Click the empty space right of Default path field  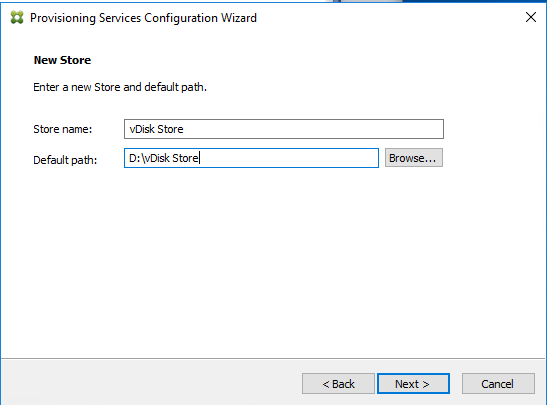click(x=492, y=158)
